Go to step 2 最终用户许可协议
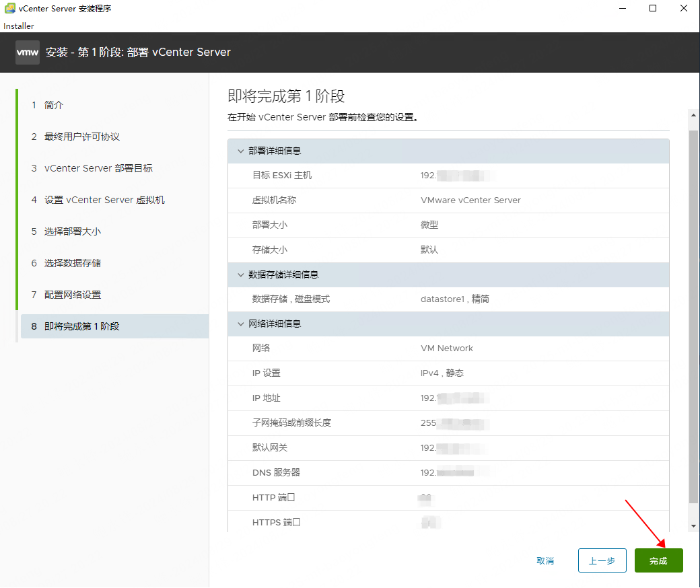This screenshot has width=700, height=588. coord(75,137)
